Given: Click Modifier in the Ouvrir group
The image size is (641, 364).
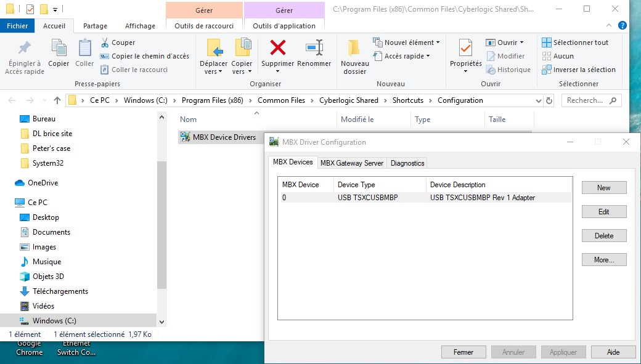Looking at the screenshot, I should [505, 56].
